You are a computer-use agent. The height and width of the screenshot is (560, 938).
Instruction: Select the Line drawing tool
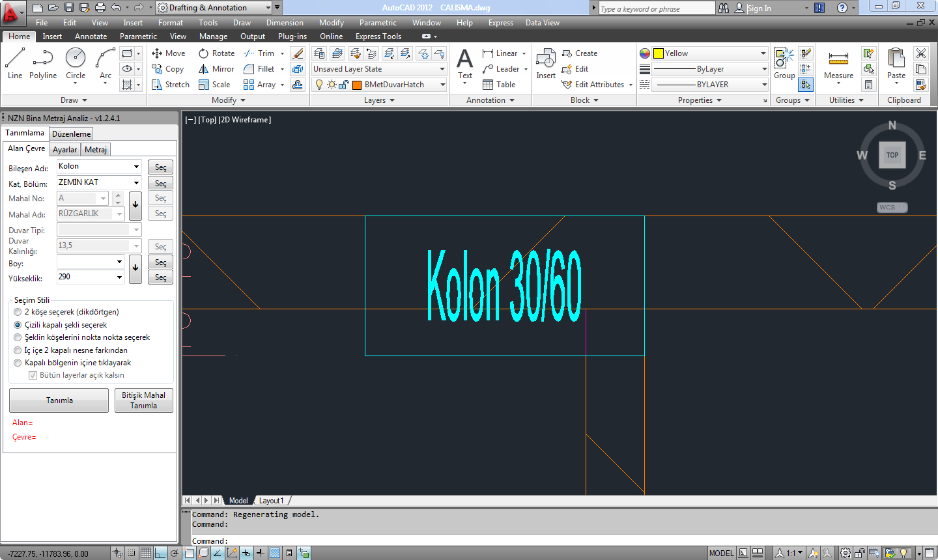(14, 64)
